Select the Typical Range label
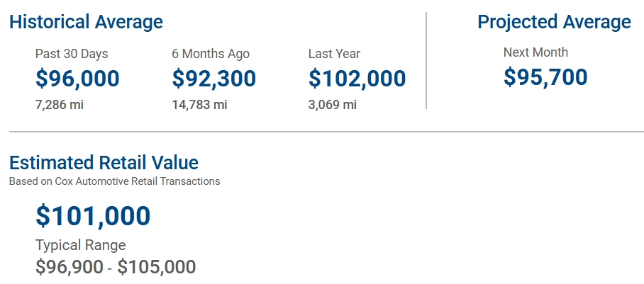This screenshot has width=644, height=284. (81, 246)
